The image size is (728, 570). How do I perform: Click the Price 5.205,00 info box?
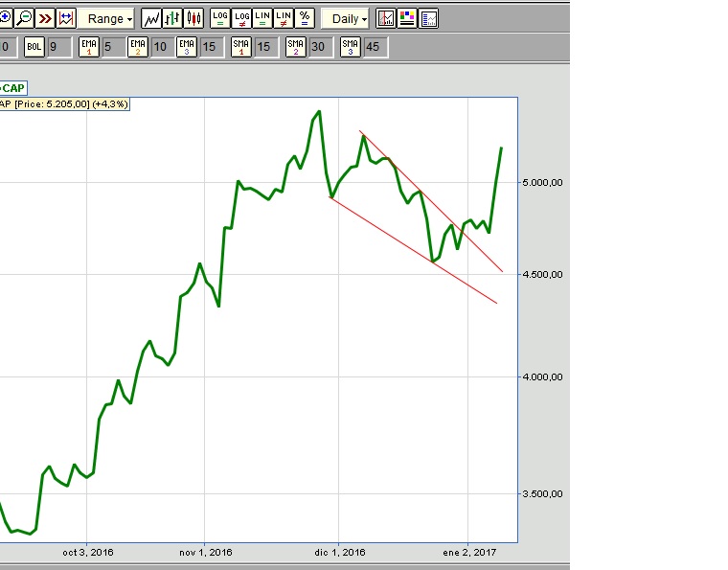[64, 104]
